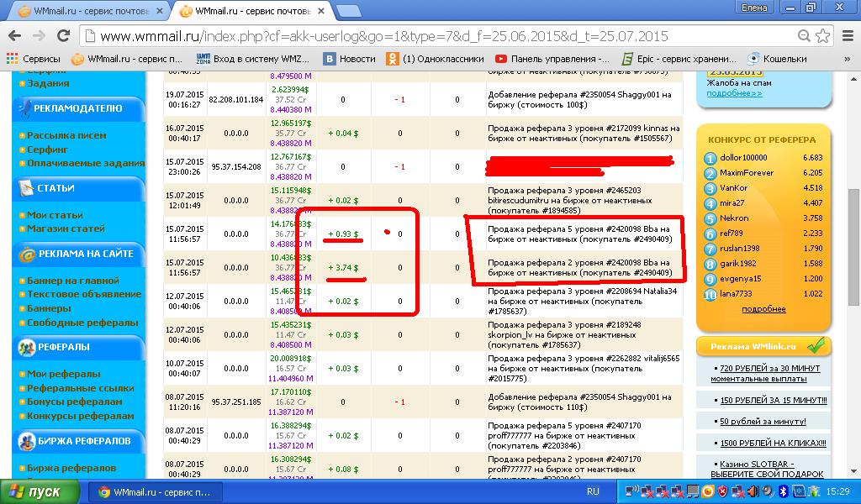
Task: Bookmark this page with the star icon
Action: click(822, 36)
